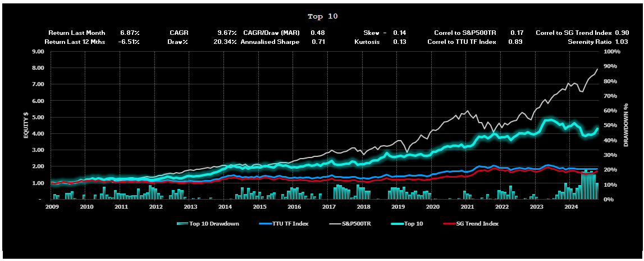This screenshot has height=261, width=644.
Task: Click the white S&P500TR legend line marker
Action: [x=336, y=223]
